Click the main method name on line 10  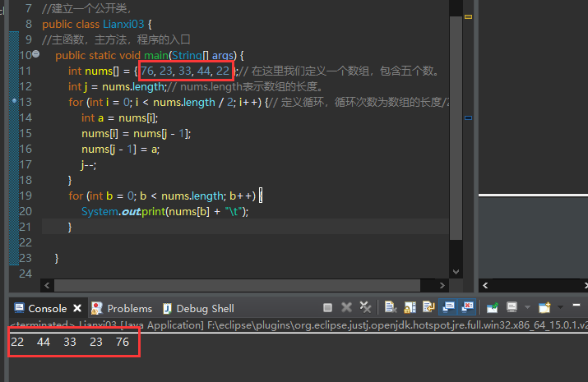point(156,55)
